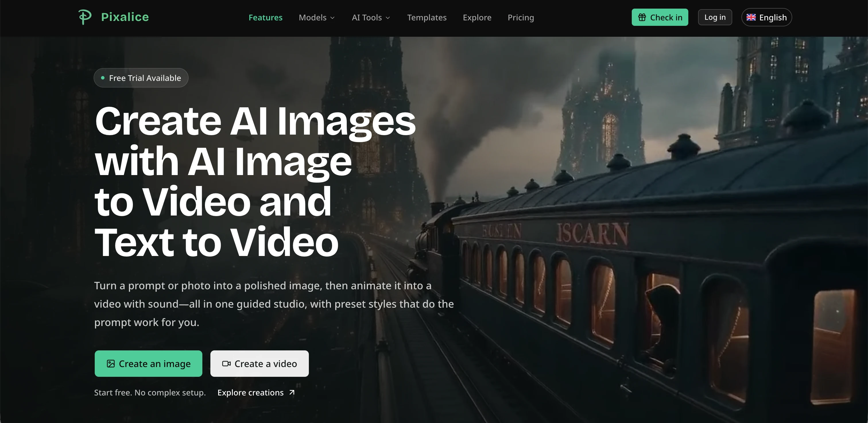Follow the Explore creations link
This screenshot has width=868, height=423.
[x=256, y=392]
